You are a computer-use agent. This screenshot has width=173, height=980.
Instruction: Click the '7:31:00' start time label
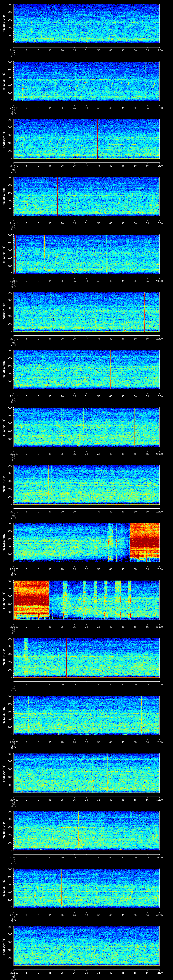click(x=14, y=915)
